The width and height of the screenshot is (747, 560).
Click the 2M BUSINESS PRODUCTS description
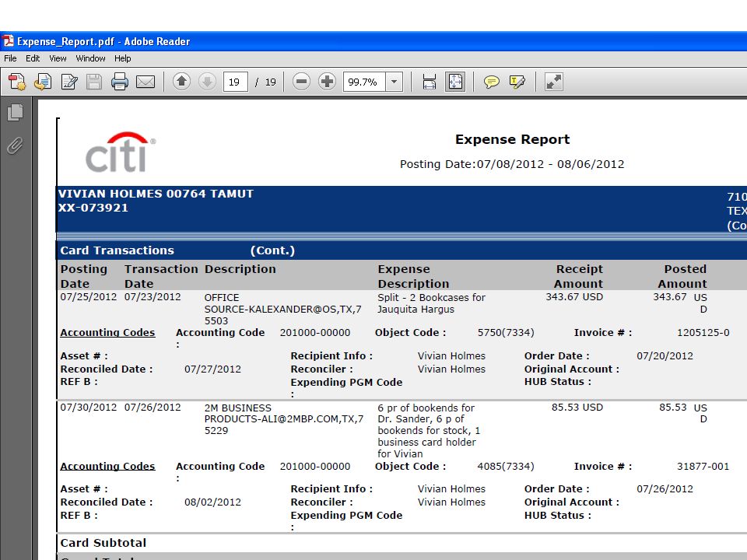point(284,419)
